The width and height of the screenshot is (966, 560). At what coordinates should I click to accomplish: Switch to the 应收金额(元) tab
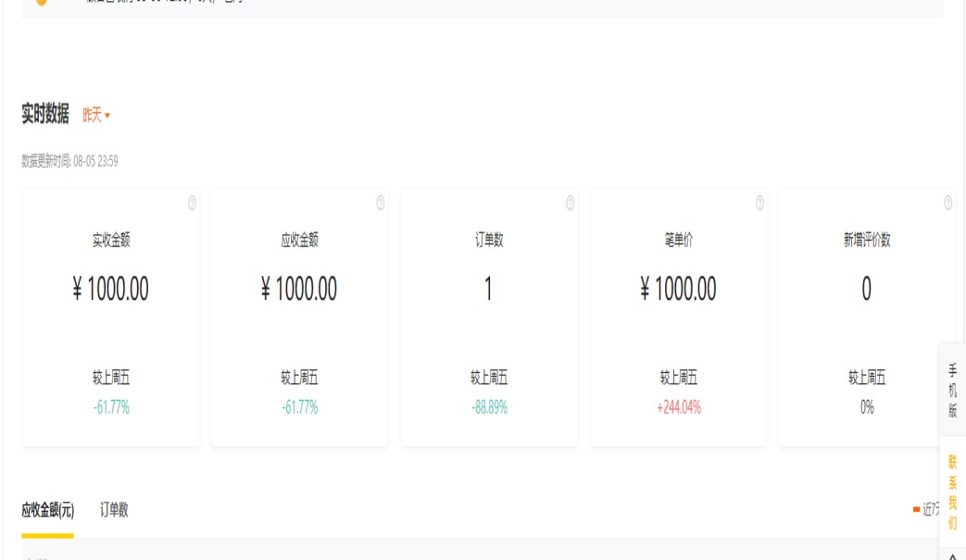click(x=47, y=510)
